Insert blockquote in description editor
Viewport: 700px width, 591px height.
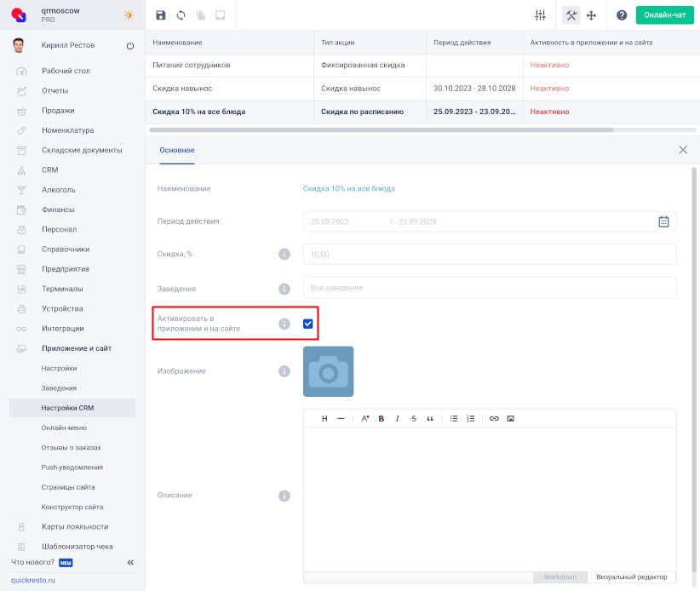point(430,418)
